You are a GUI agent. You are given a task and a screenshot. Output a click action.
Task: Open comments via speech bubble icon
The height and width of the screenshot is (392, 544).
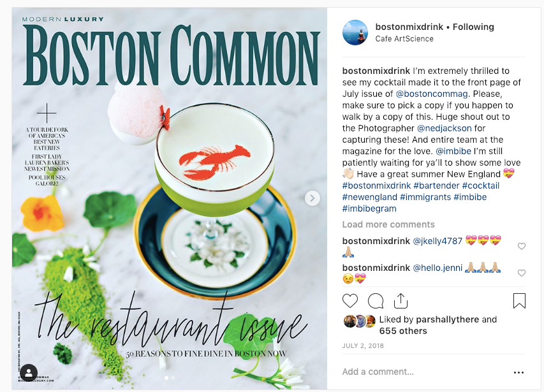[x=376, y=301]
